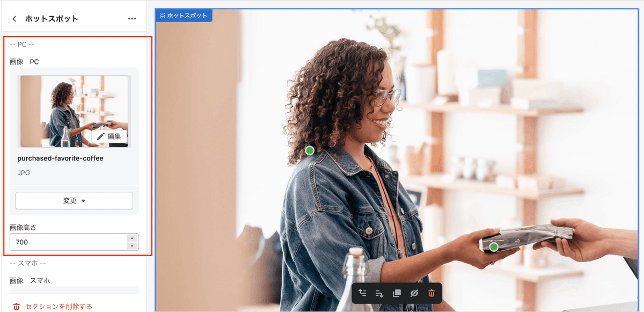Click the 編集 edit button on image
Image resolution: width=644 pixels, height=312 pixels.
109,136
